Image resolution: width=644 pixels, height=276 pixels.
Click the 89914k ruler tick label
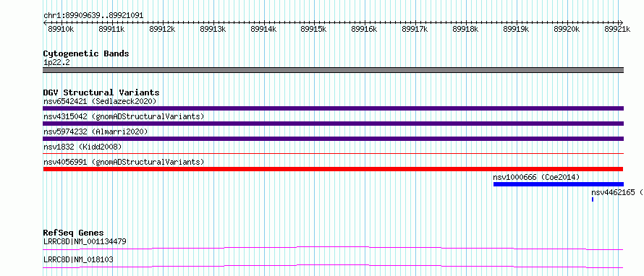coord(263,29)
